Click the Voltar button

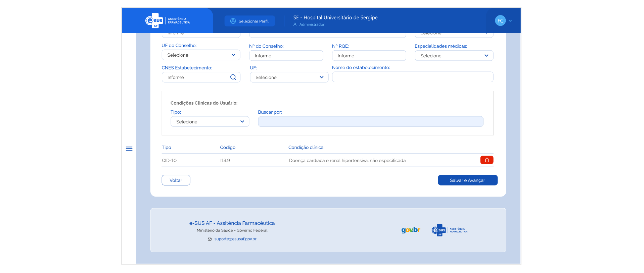coord(176,180)
